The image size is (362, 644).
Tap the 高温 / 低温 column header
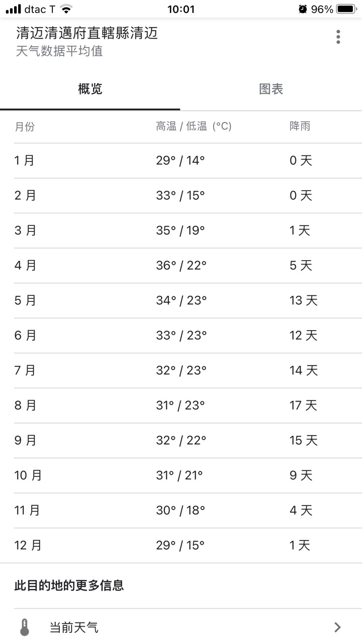[x=194, y=126]
